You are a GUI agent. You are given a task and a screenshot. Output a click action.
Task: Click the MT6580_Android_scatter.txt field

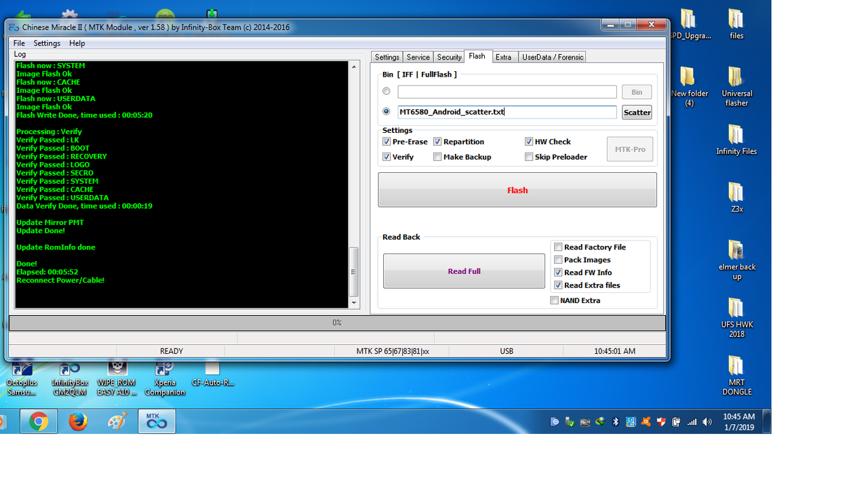507,112
